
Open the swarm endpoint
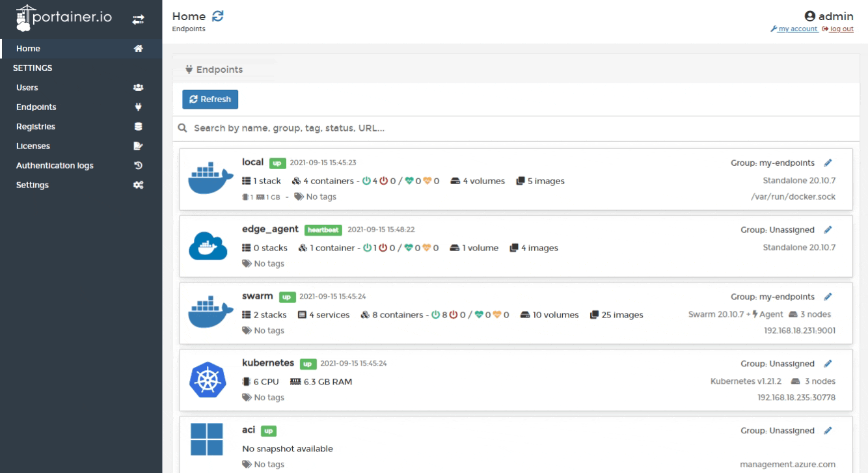(x=516, y=314)
